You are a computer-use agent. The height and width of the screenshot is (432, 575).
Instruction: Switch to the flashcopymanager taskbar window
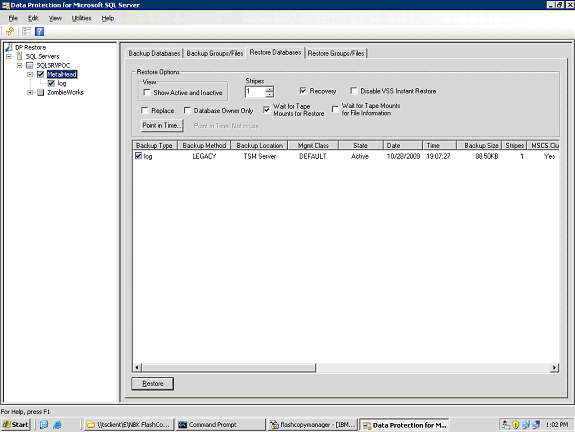[312, 425]
